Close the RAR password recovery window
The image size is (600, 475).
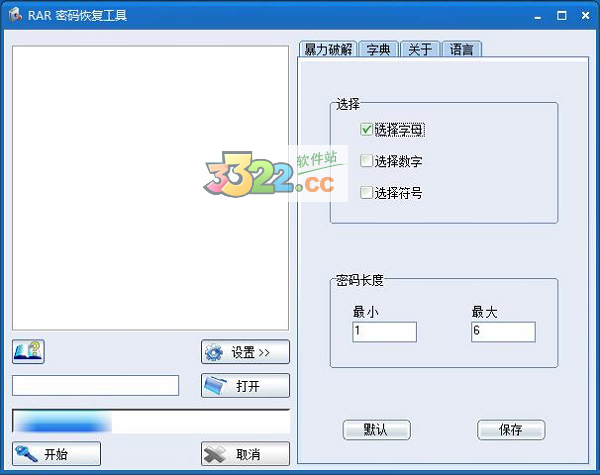pyautogui.click(x=585, y=16)
